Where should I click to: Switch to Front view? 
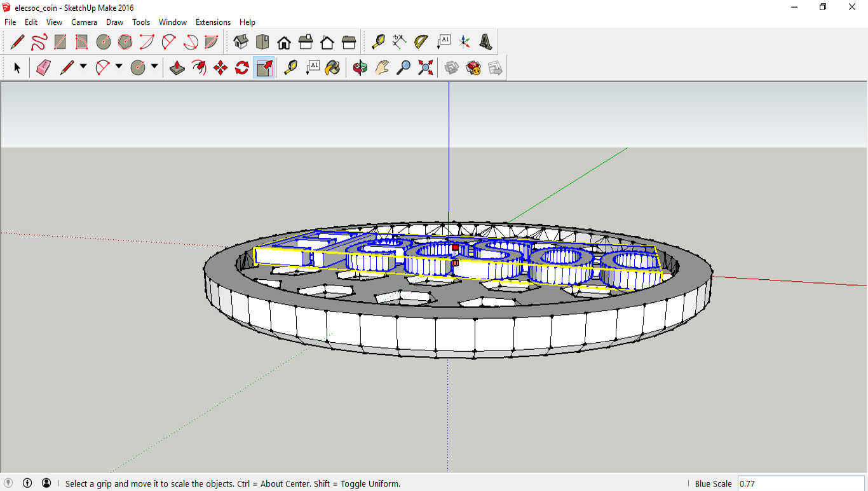[284, 43]
